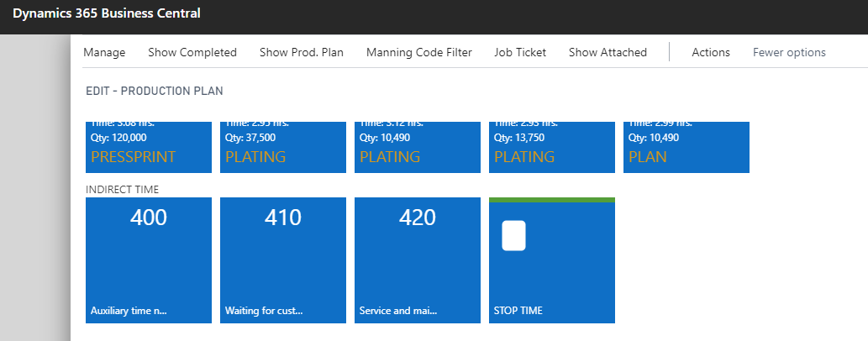The height and width of the screenshot is (341, 868).
Task: Click the INDIRECT TIME heading
Action: pyautogui.click(x=123, y=189)
